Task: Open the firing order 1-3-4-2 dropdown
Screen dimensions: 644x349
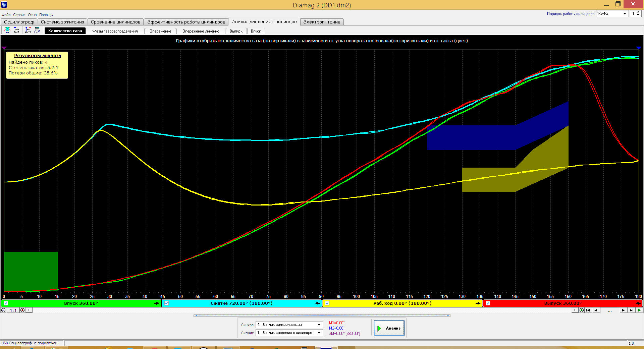Action: coord(612,13)
